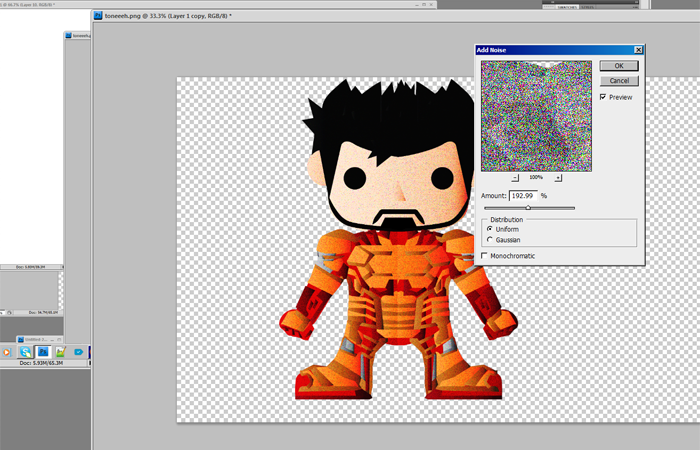Click the Ps icon in the toneeeh.png title bar

98,16
